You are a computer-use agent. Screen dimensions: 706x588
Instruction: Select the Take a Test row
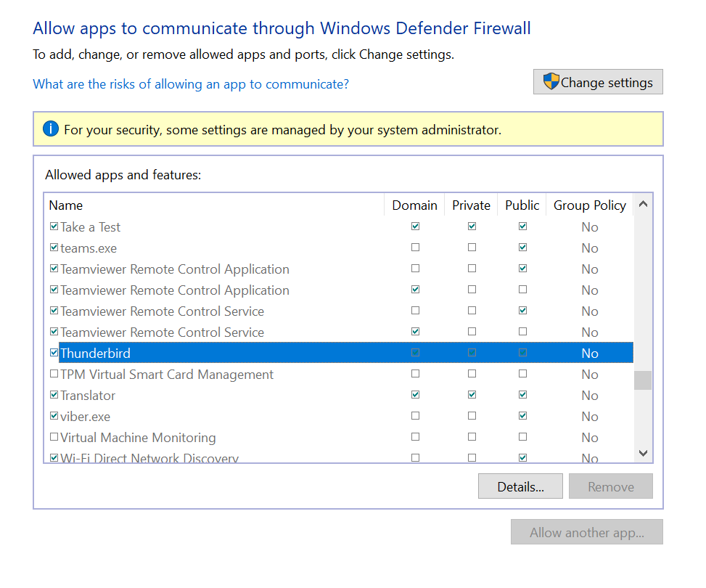tap(339, 226)
